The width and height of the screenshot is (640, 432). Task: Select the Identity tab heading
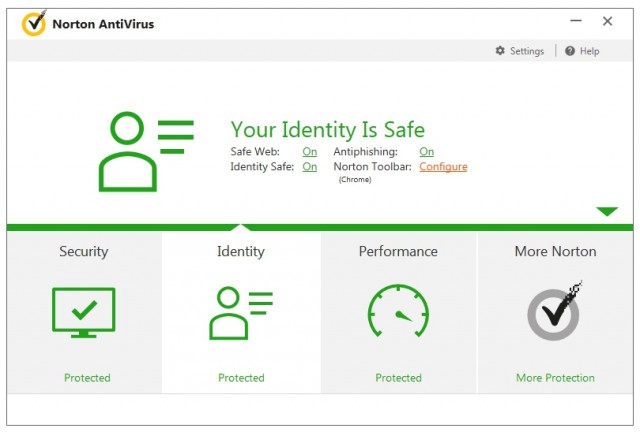(x=241, y=251)
